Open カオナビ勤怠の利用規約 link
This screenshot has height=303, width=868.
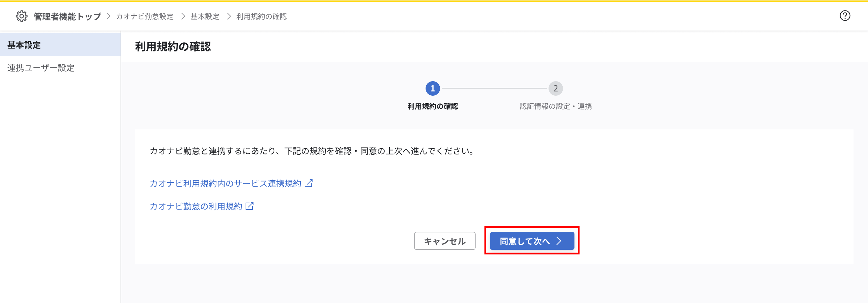[x=196, y=206]
